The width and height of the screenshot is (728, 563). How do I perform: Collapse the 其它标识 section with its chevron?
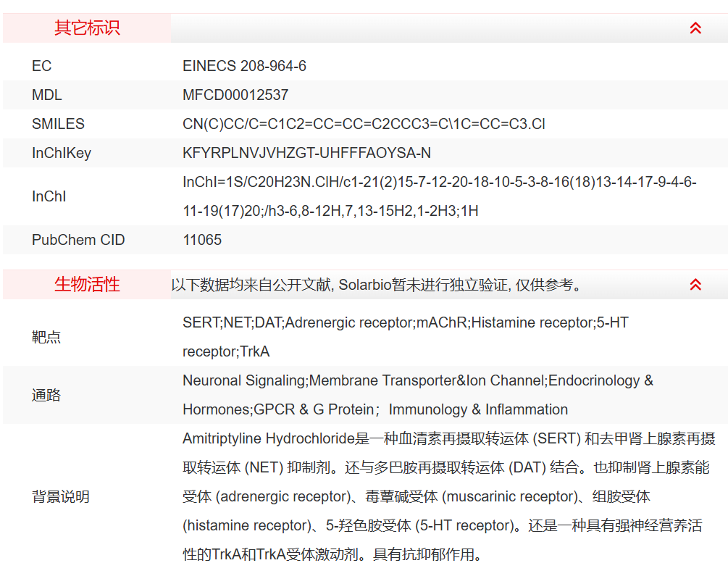point(695,28)
